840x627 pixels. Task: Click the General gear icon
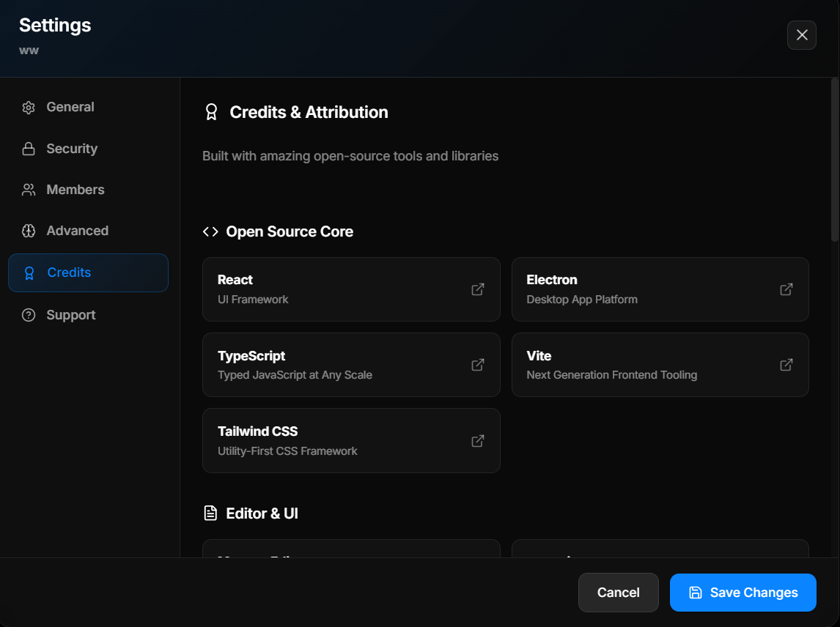pos(29,108)
